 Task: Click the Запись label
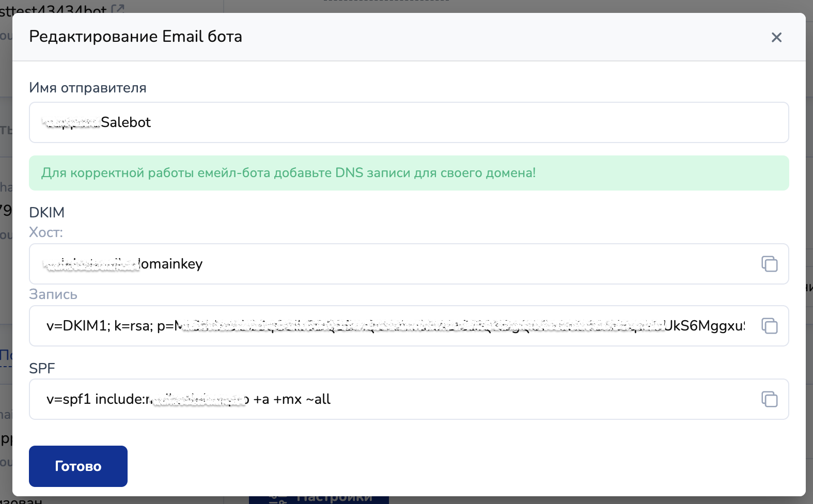(x=53, y=294)
